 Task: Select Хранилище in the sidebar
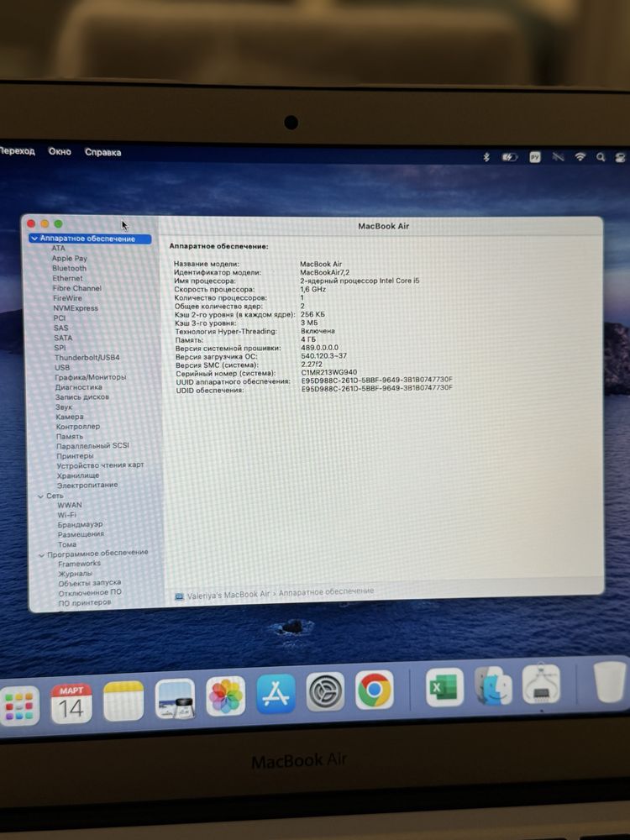coord(78,475)
